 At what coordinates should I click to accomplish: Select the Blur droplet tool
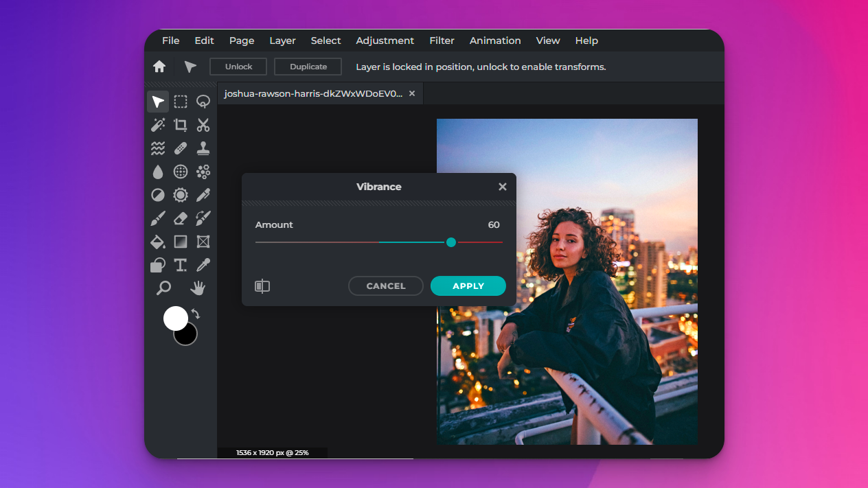pyautogui.click(x=158, y=172)
